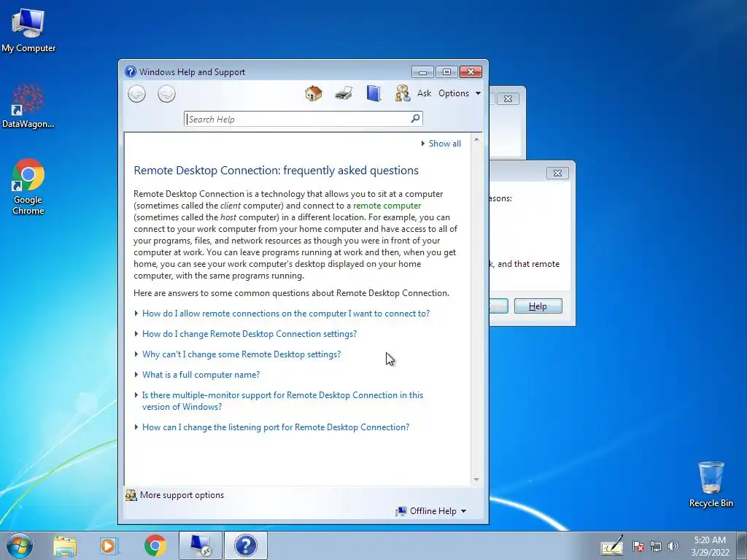
Task: Expand 'How do I change Remote Desktop Connection settings?'
Action: [x=249, y=334]
